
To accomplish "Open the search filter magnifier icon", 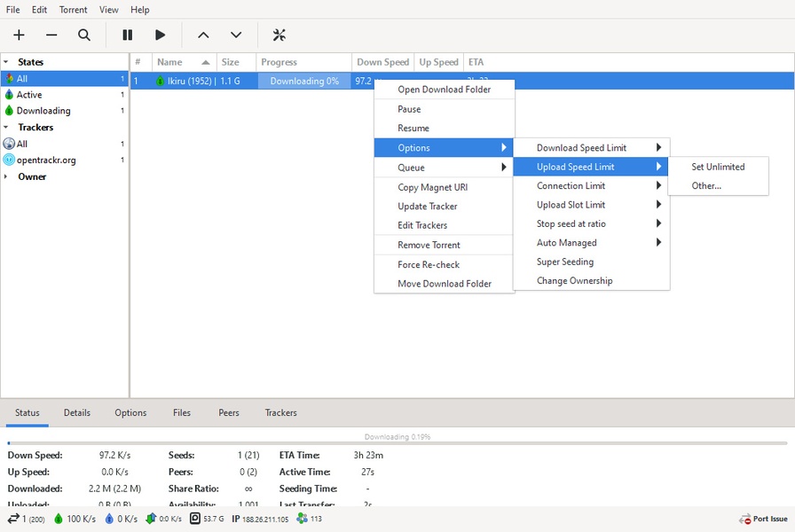I will 84,35.
